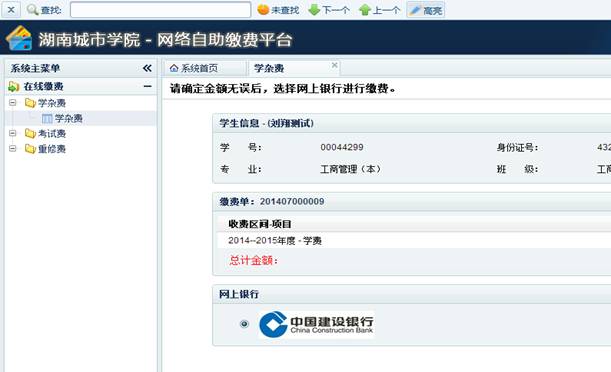Close the 学杂费 tab
The width and height of the screenshot is (611, 372).
pyautogui.click(x=334, y=65)
